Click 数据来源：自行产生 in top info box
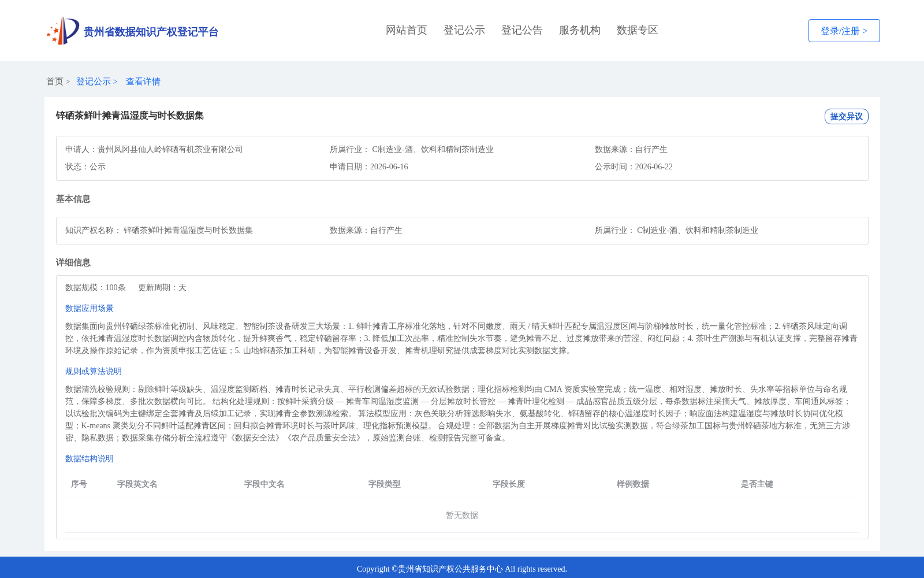This screenshot has height=578, width=924. coord(631,149)
